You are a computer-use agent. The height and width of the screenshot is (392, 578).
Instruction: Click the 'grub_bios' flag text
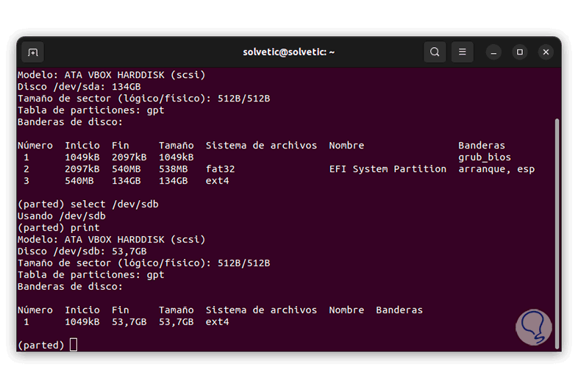click(484, 157)
